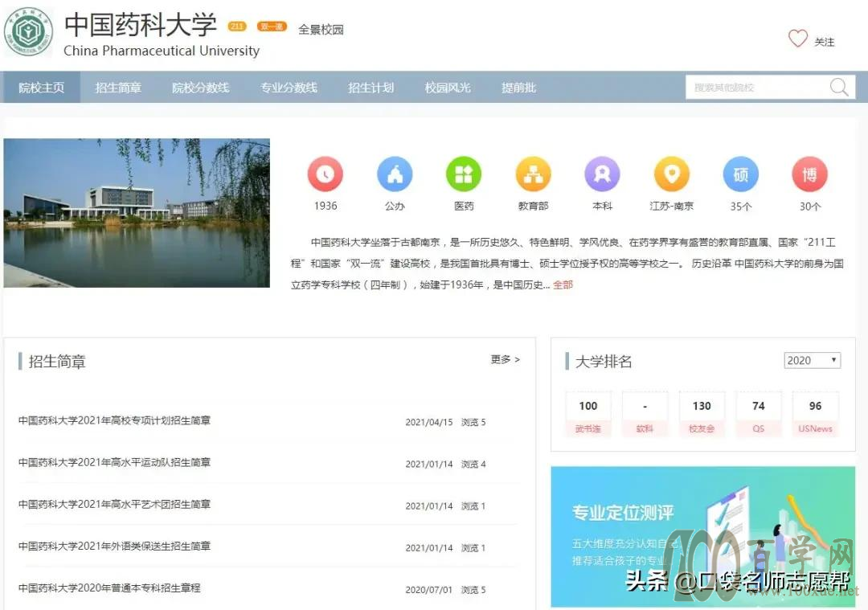Click the 武书连 ranking card showing 100
Image resolution: width=868 pixels, height=610 pixels.
click(x=588, y=415)
